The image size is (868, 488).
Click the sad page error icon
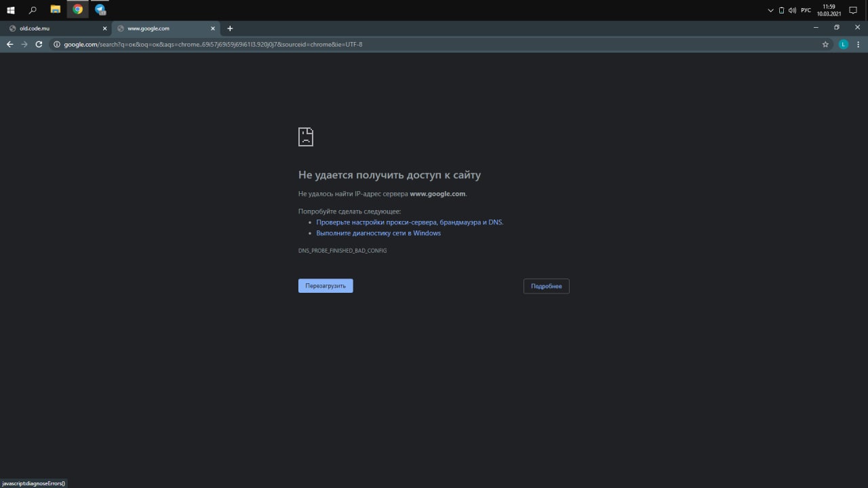pos(306,136)
